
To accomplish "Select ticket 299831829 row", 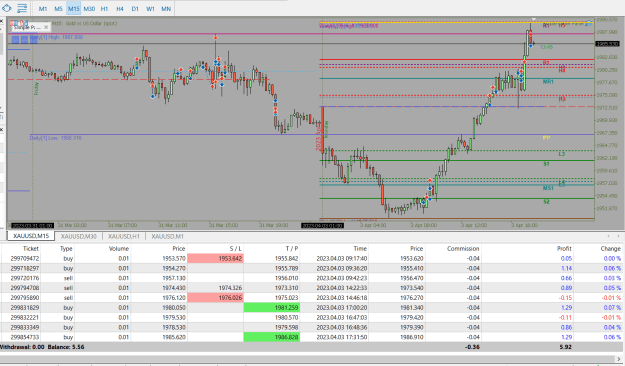I will 311,307.
